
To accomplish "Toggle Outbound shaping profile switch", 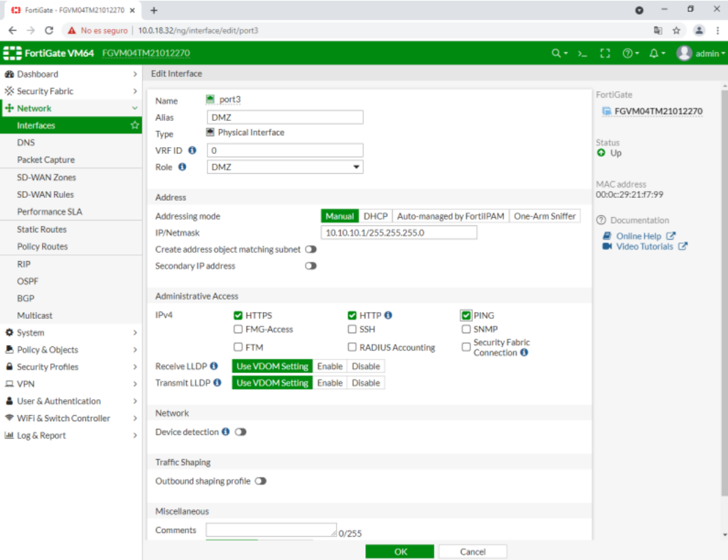I will 260,480.
